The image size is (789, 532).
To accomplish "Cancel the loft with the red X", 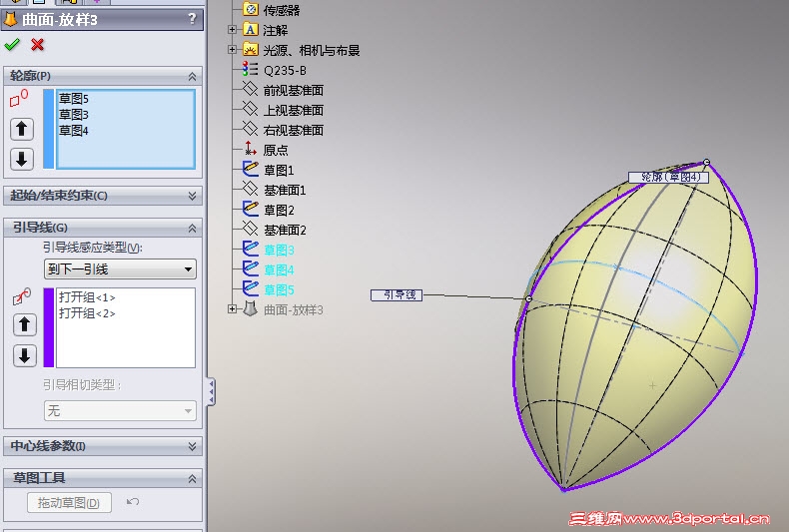I will point(37,45).
